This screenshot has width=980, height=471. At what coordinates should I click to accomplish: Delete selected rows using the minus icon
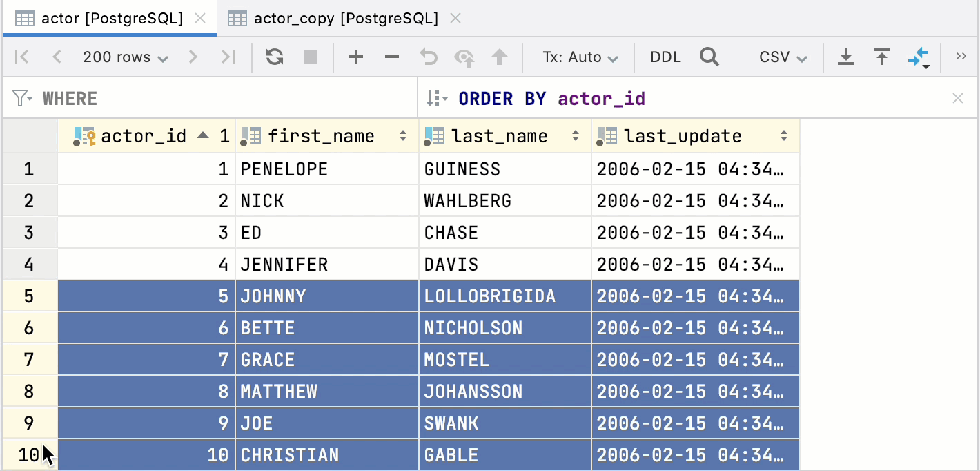pyautogui.click(x=392, y=57)
